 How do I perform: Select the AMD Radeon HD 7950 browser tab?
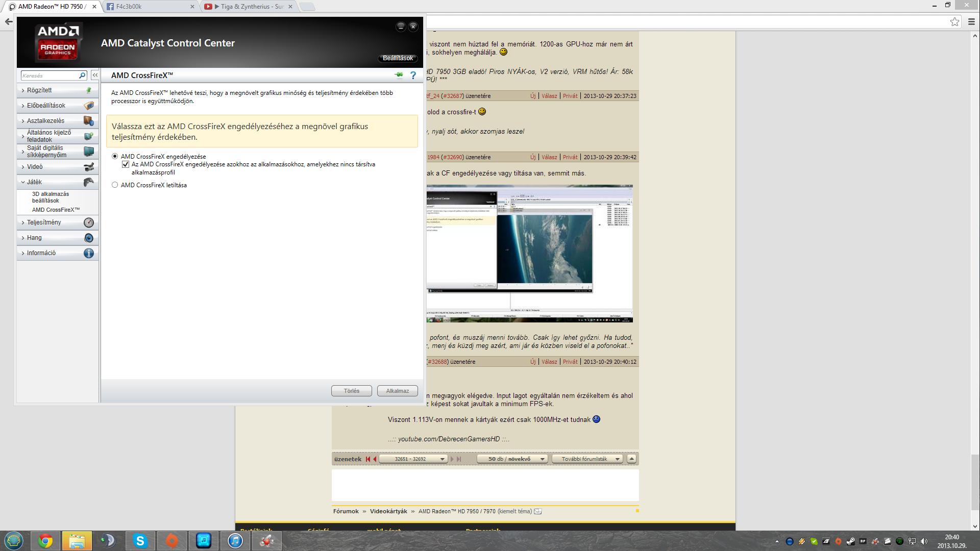[53, 7]
